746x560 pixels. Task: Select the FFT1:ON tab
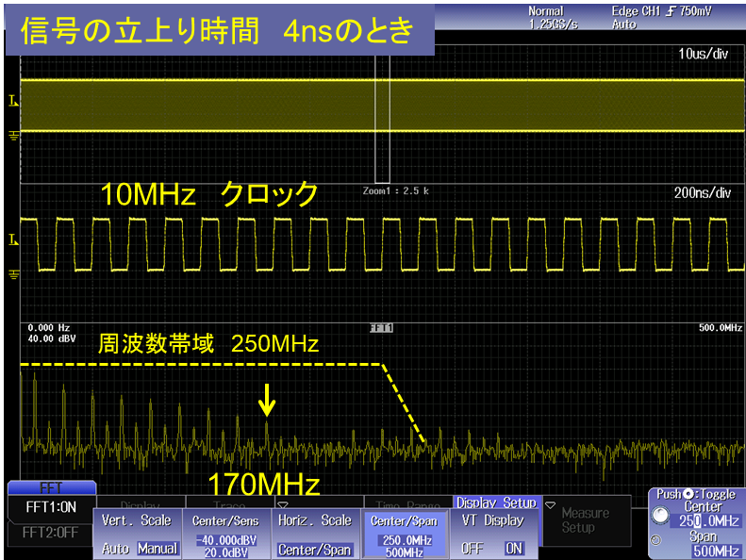pyautogui.click(x=50, y=505)
